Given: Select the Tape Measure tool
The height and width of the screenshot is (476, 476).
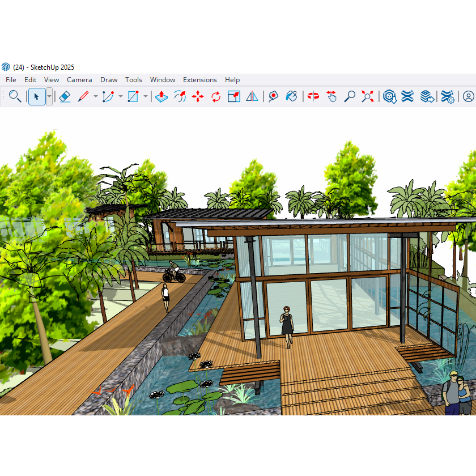Looking at the screenshot, I should (x=273, y=96).
